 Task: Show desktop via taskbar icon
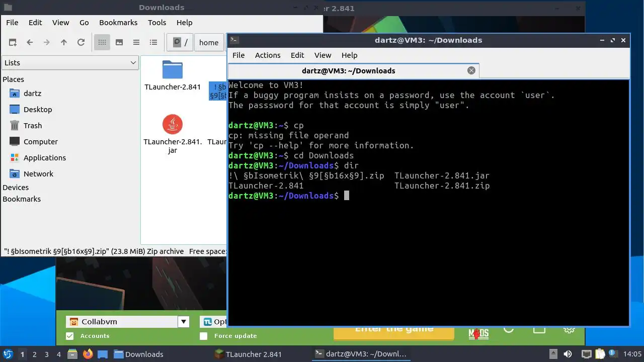[103, 354]
